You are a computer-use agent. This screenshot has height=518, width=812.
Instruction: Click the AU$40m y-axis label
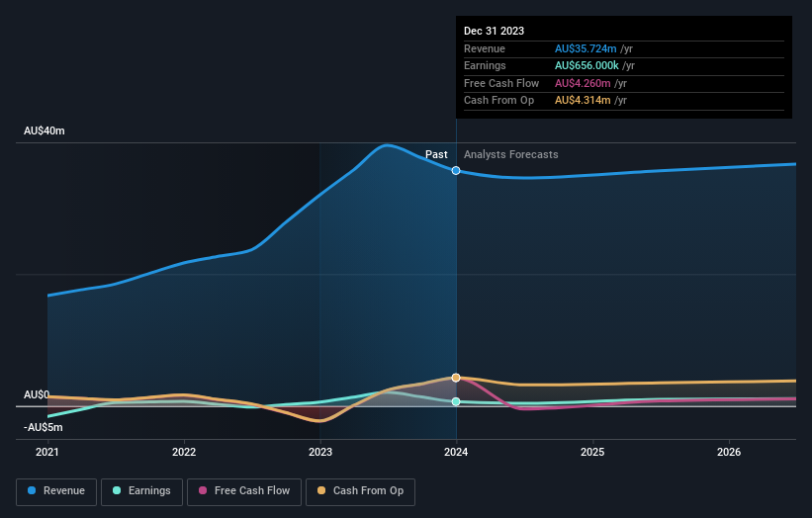(45, 130)
